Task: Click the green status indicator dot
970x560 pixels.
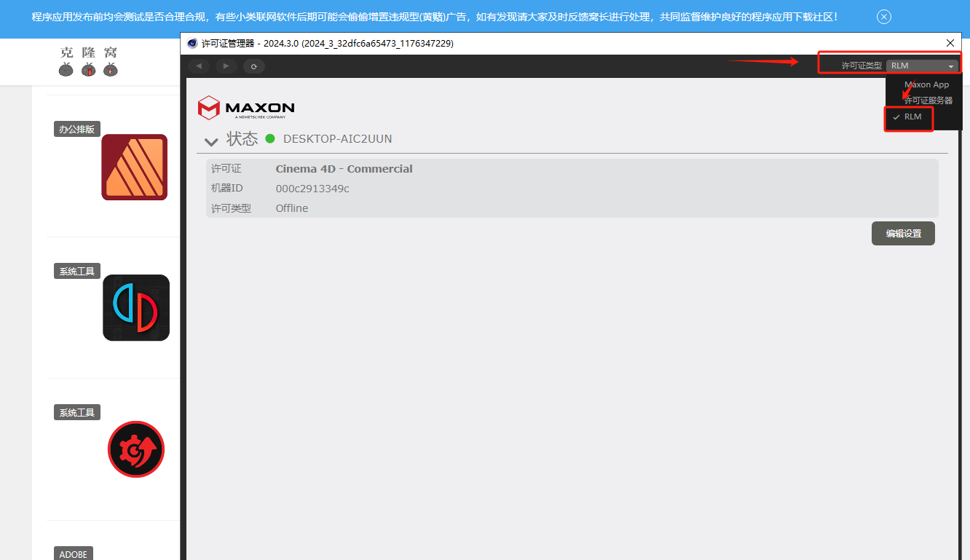Action: coord(270,138)
